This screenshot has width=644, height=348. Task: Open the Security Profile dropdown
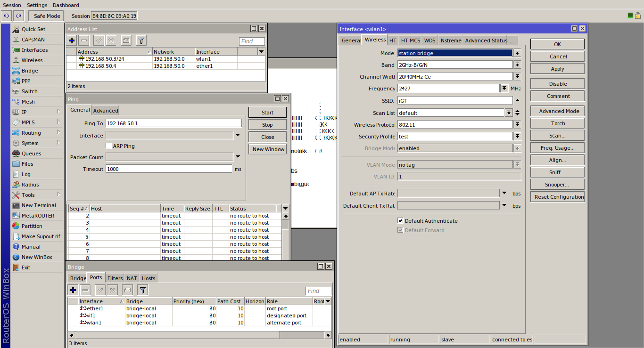(517, 137)
